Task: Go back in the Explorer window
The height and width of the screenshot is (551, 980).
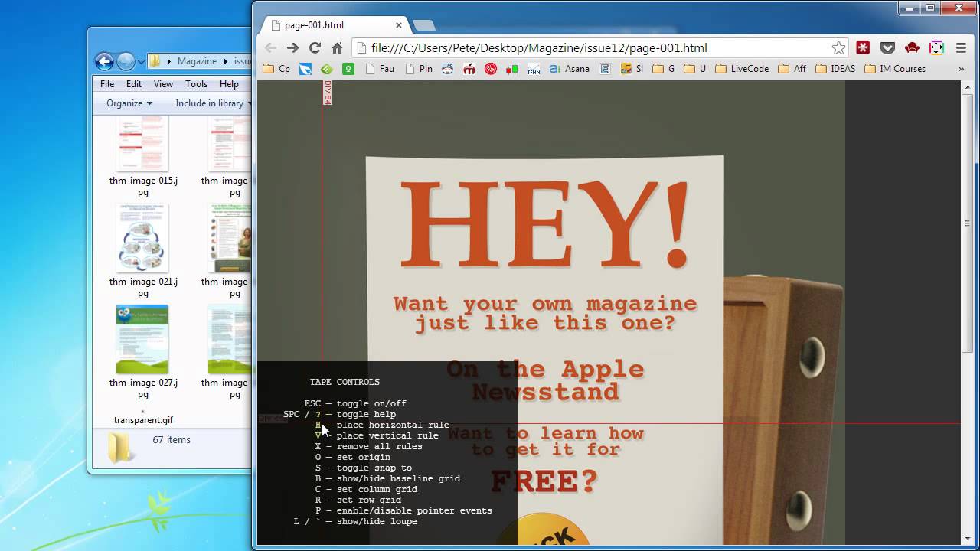Action: pos(104,61)
